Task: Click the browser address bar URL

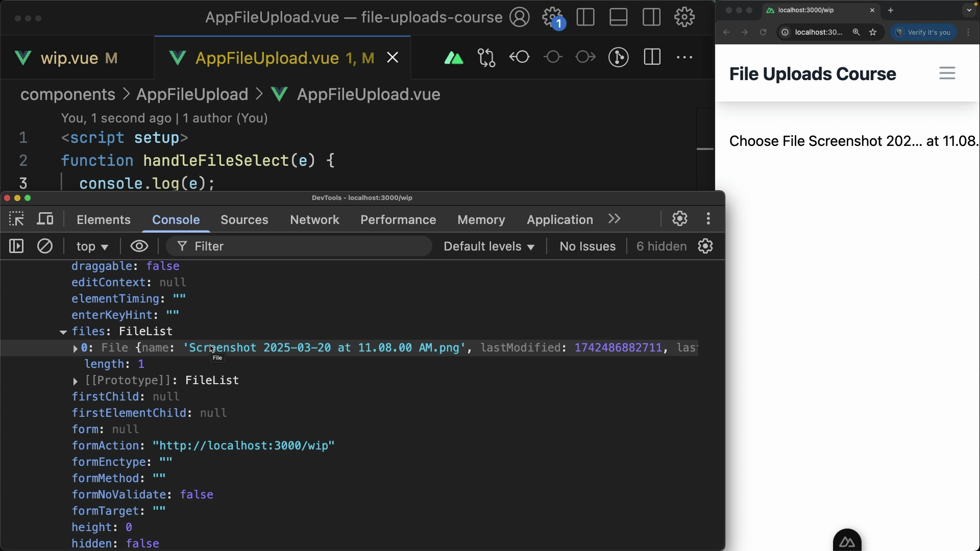Action: pos(819,32)
